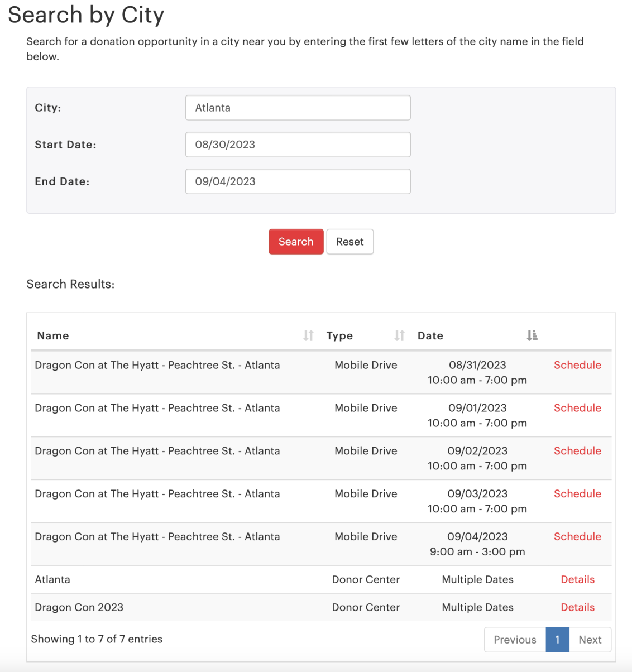The image size is (632, 672).
Task: Schedule the 08/31/2023 Dragon Con drive
Action: (577, 365)
